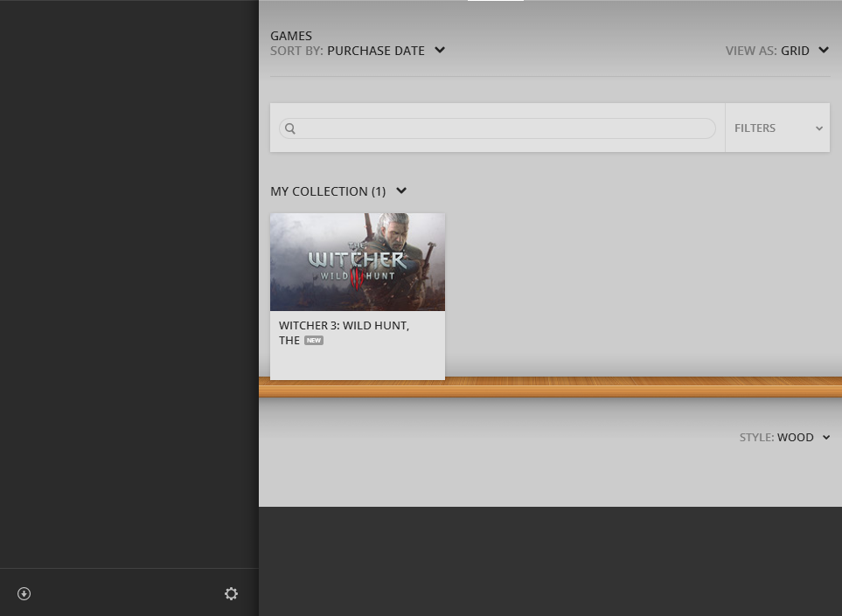This screenshot has height=616, width=842.
Task: Click the GAMES heading text
Action: 291,36
